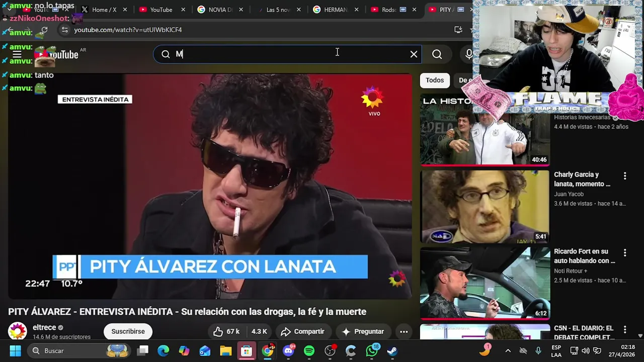Open eltrece channel avatar
This screenshot has height=362, width=644.
(17, 331)
